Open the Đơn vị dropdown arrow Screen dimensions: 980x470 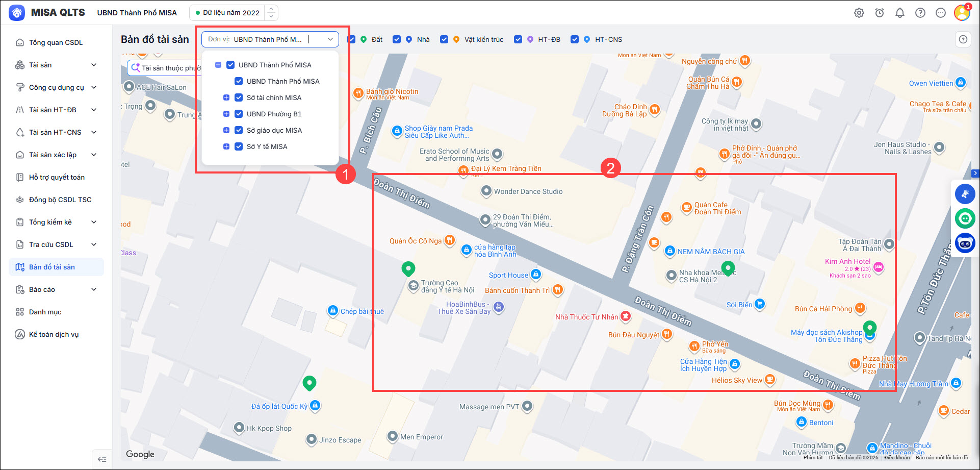[x=330, y=39]
